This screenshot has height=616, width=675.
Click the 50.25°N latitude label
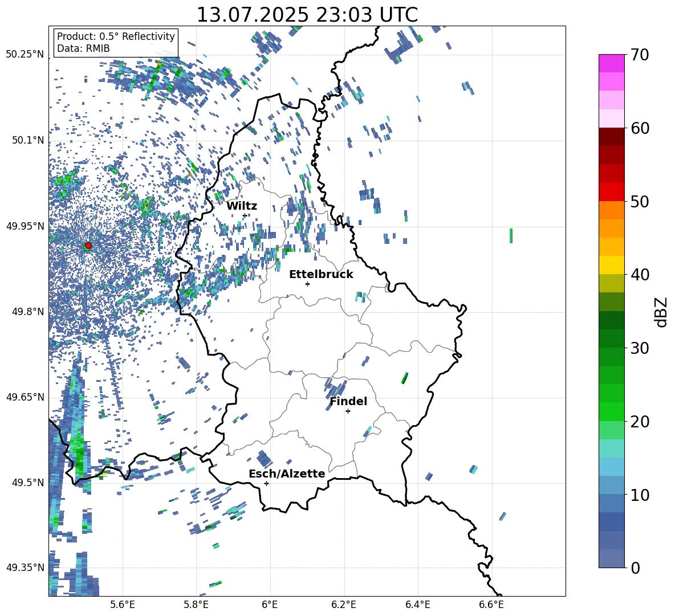click(x=25, y=55)
